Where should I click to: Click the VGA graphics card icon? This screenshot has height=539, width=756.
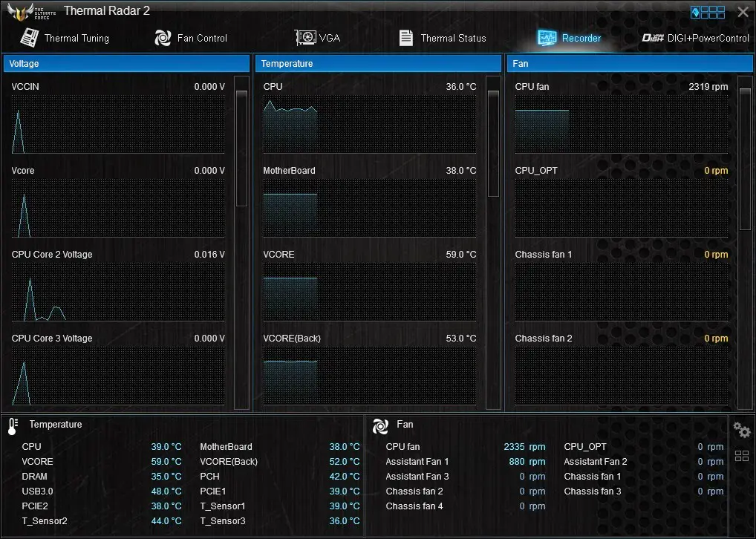pyautogui.click(x=305, y=37)
